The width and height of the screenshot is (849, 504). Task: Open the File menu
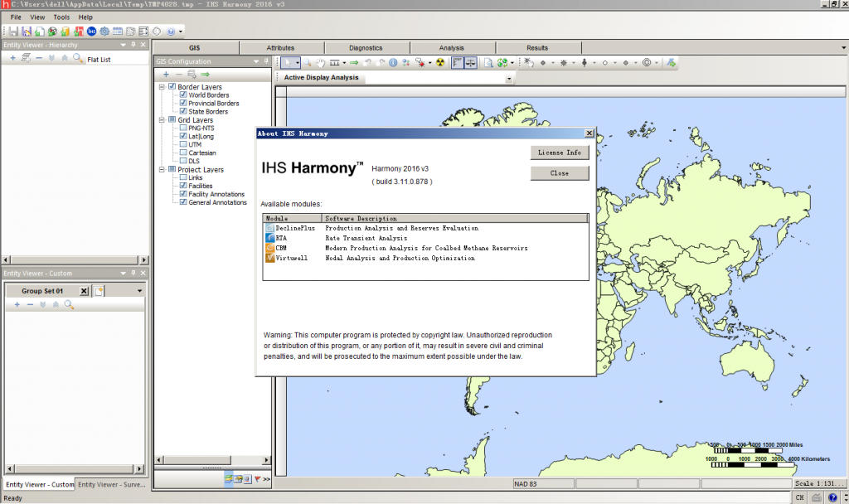click(16, 17)
